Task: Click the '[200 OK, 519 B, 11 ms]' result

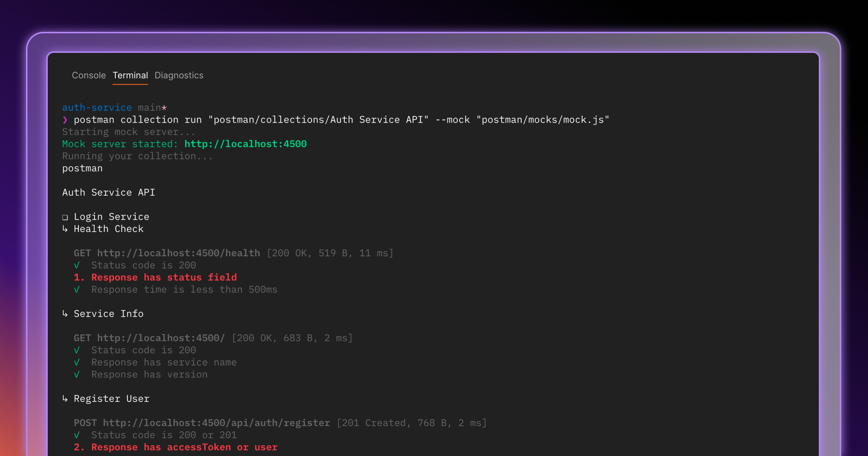Action: 330,253
